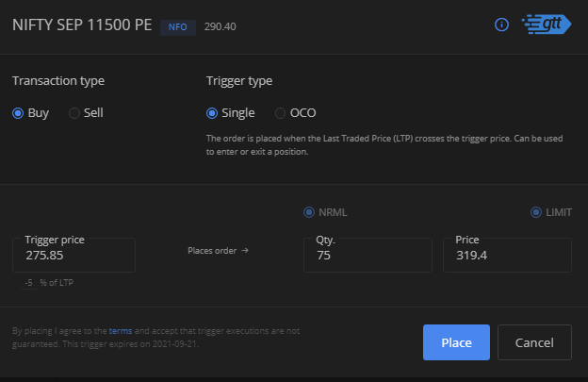Click the Sell label text
588x382 pixels.
[x=93, y=113]
